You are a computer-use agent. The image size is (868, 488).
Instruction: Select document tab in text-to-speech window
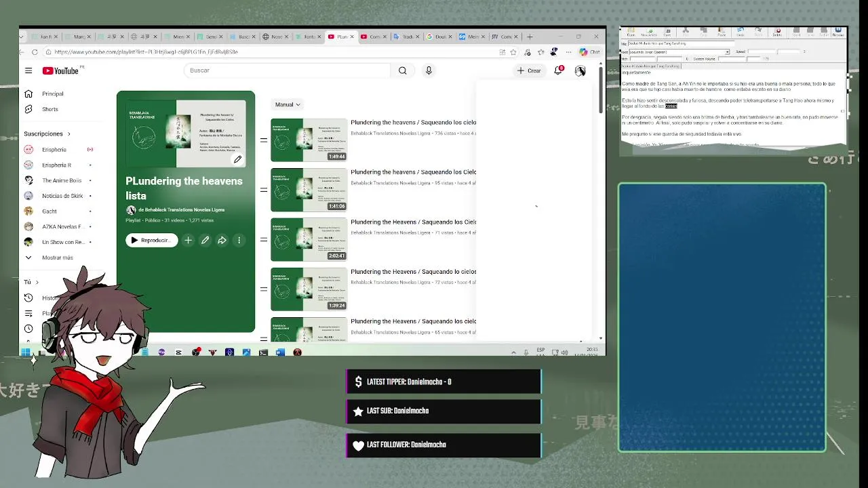point(651,66)
